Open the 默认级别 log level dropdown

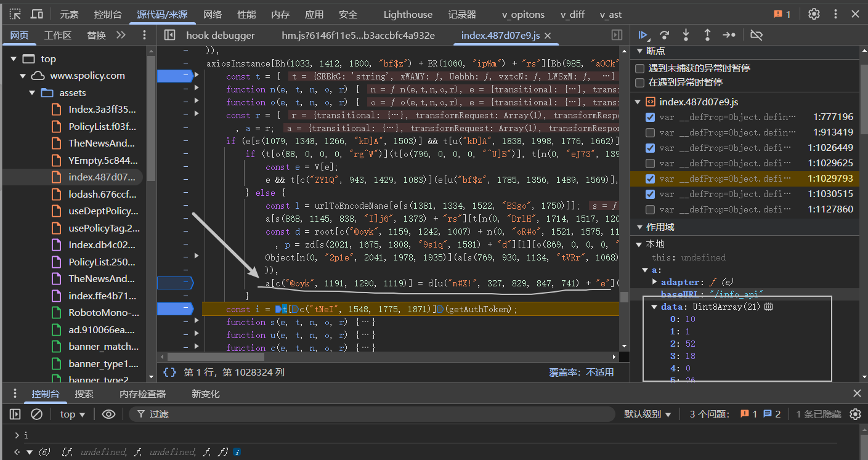pos(647,414)
